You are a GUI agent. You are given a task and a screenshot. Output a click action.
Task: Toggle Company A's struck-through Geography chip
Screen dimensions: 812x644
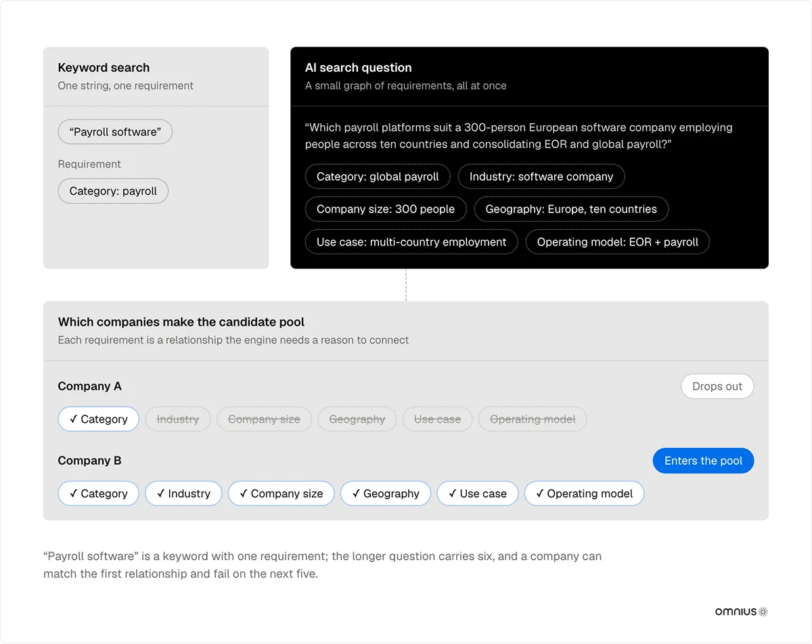[x=357, y=419]
